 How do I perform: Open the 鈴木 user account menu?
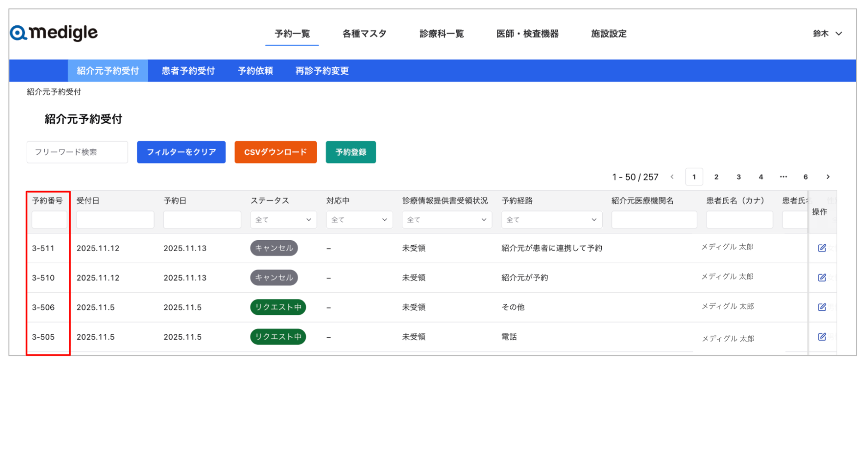pos(827,33)
